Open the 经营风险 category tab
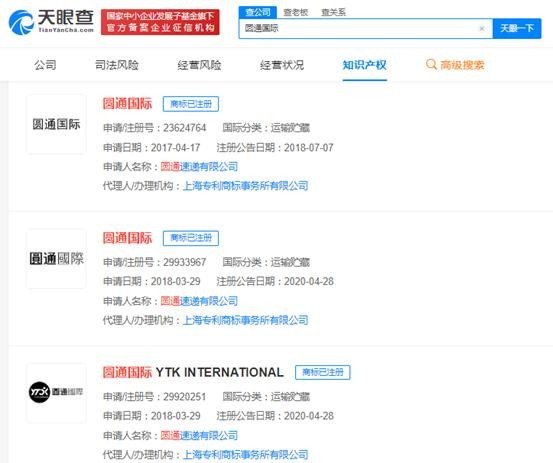 [x=199, y=65]
